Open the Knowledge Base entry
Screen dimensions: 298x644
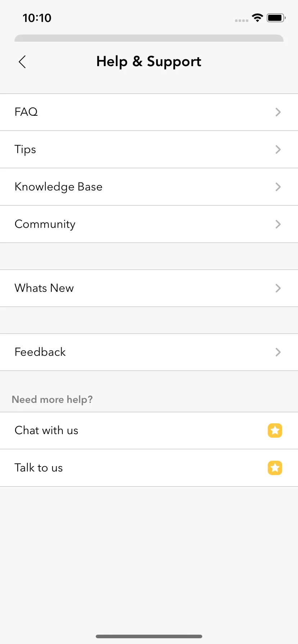click(x=149, y=187)
